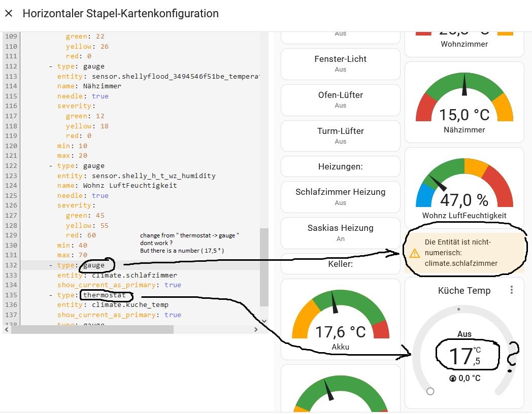532x414 pixels.
Task: Click thermostat dial low-end handle
Action: [x=430, y=391]
